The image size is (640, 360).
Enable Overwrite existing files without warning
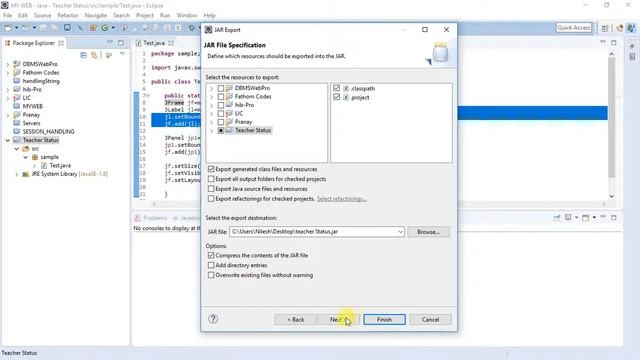point(211,275)
